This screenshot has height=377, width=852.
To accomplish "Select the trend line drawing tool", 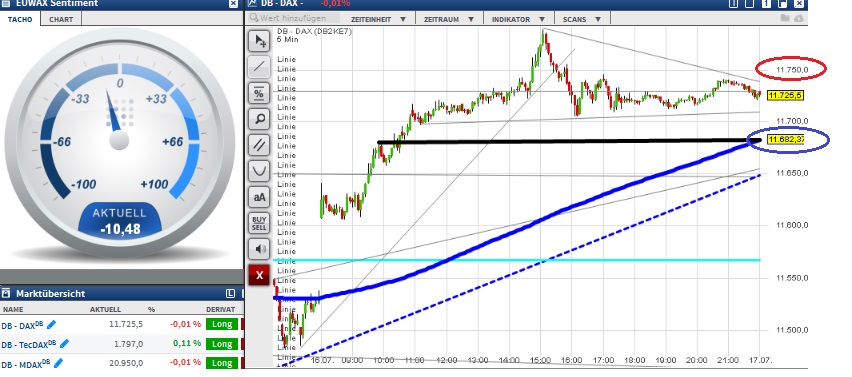I will click(260, 67).
